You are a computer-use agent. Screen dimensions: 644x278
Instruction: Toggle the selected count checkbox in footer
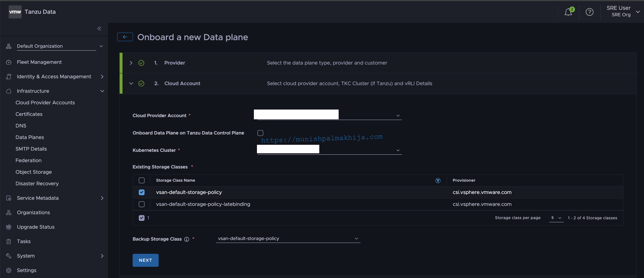pyautogui.click(x=141, y=218)
